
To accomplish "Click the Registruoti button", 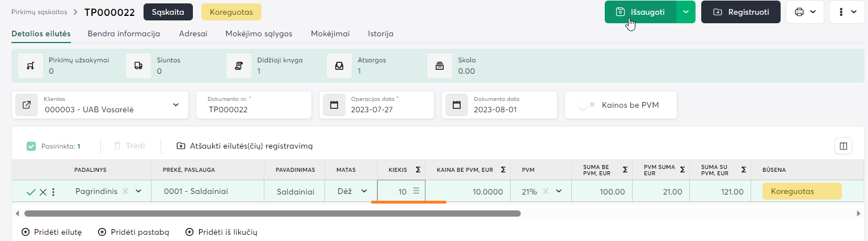I will point(740,12).
